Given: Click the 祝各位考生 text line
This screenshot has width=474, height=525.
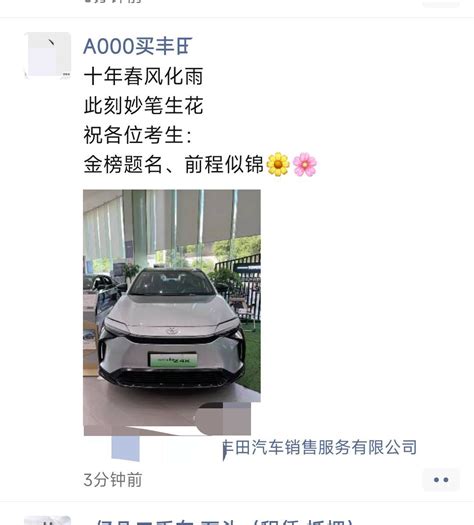Looking at the screenshot, I should (x=138, y=135).
